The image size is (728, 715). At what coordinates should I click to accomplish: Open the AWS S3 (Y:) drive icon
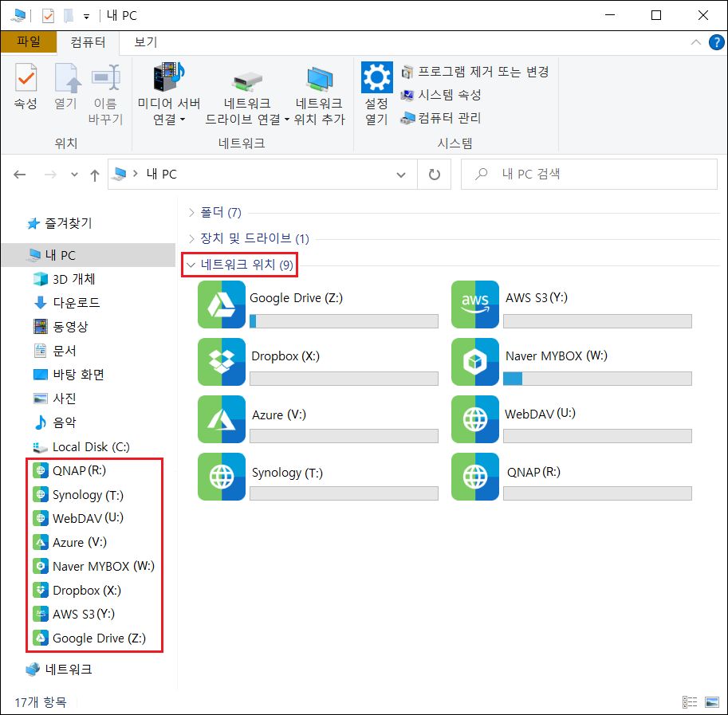tap(475, 304)
